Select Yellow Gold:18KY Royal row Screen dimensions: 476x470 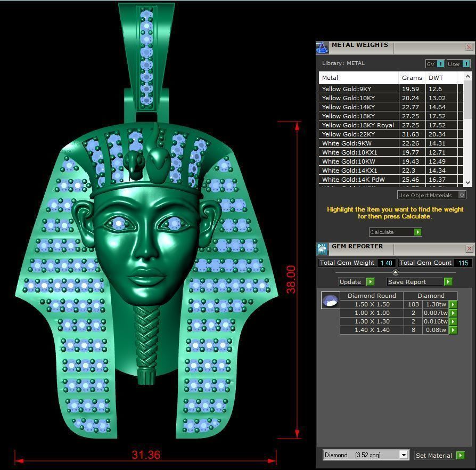coord(391,125)
